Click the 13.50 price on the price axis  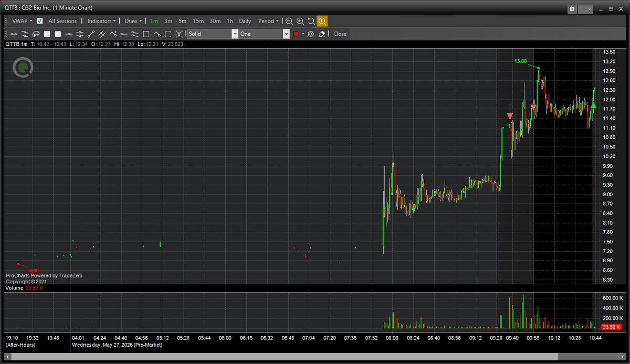click(609, 52)
